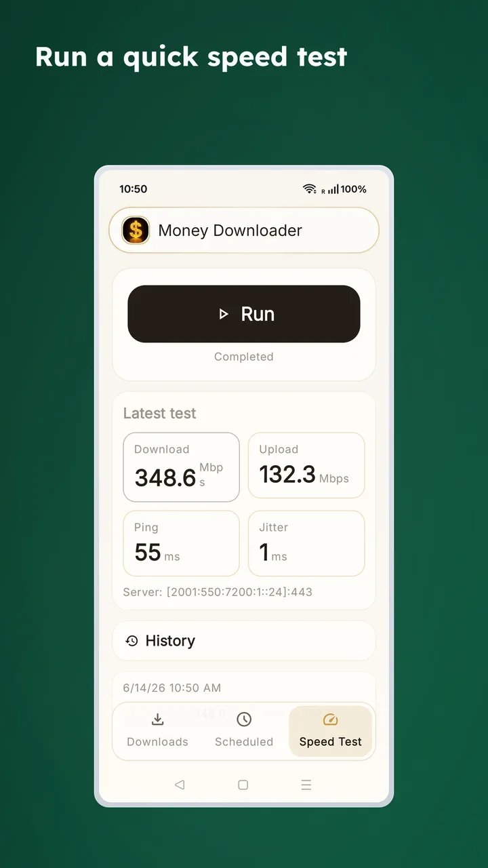Image resolution: width=488 pixels, height=868 pixels.
Task: Click the Server address text line
Action: 218,592
